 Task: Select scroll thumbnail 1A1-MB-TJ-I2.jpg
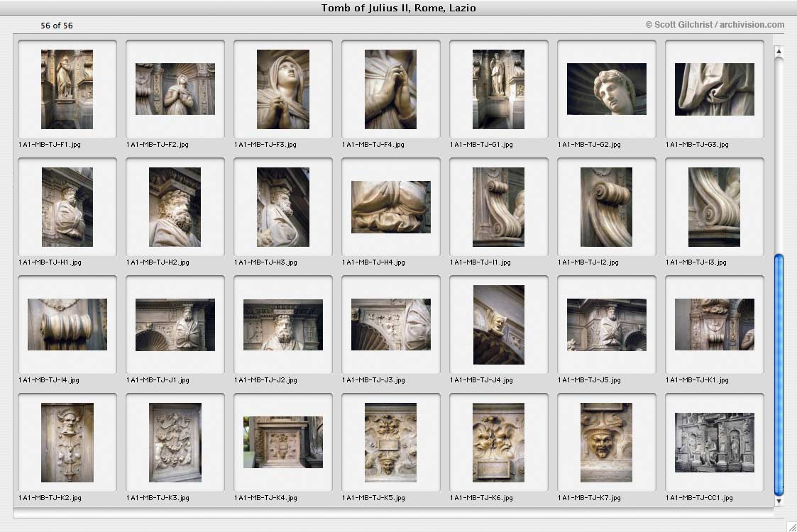(x=606, y=207)
